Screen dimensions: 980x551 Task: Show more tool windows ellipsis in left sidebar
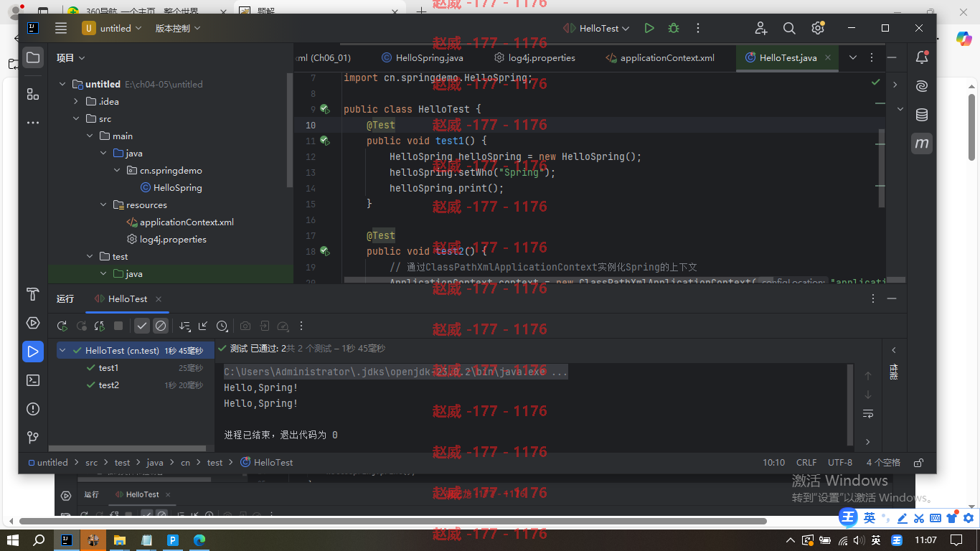pyautogui.click(x=33, y=123)
